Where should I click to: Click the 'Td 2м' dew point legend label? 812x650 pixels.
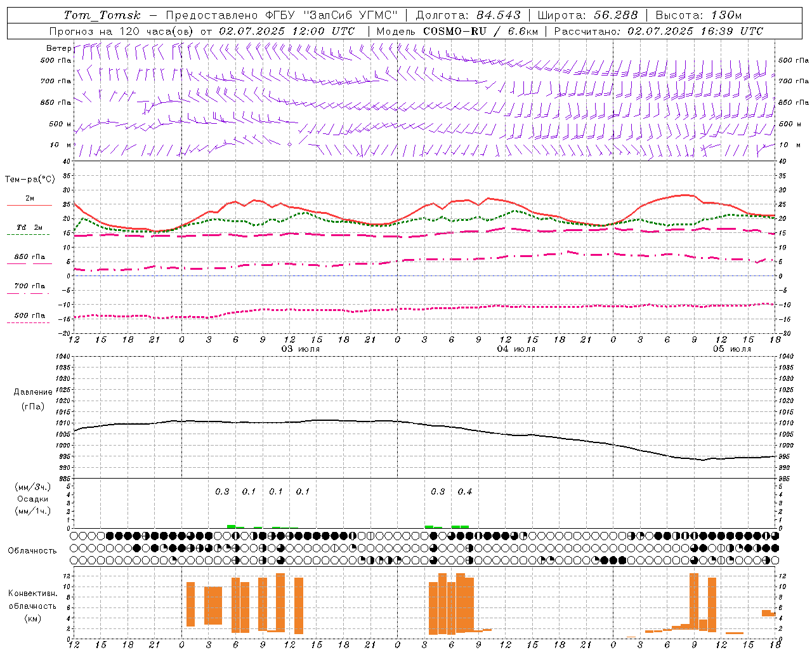(x=29, y=227)
